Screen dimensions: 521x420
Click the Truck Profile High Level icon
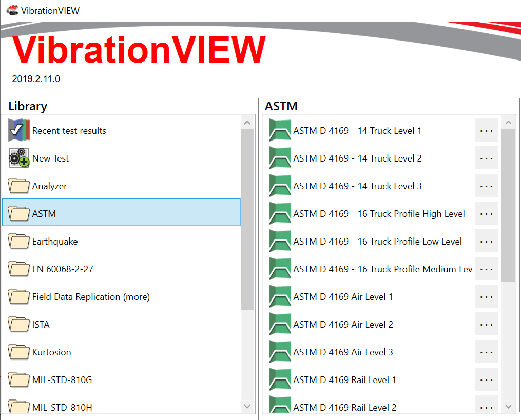click(x=280, y=213)
